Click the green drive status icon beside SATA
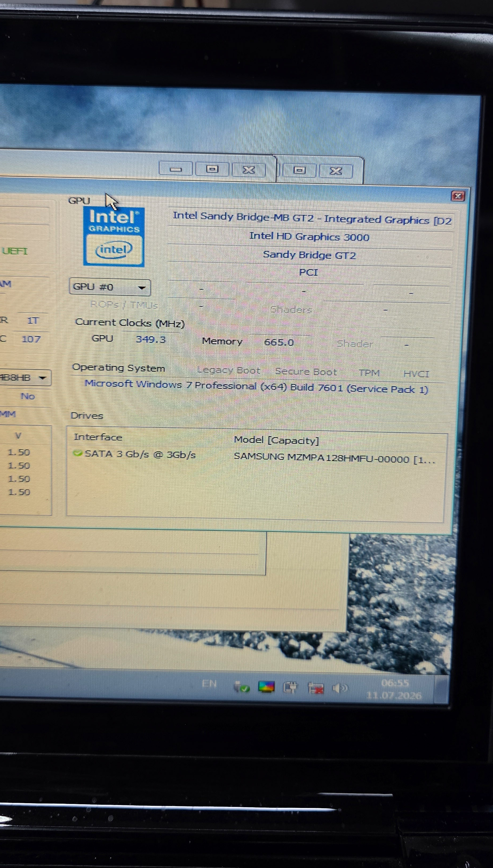 (x=78, y=453)
